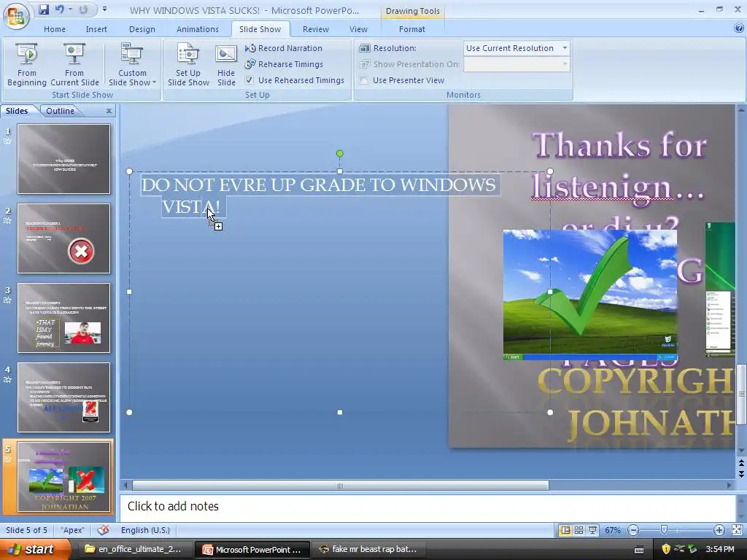Switch to en_office_ultimate taskbar folder
Screen dimensions: 747x560
pos(133,549)
